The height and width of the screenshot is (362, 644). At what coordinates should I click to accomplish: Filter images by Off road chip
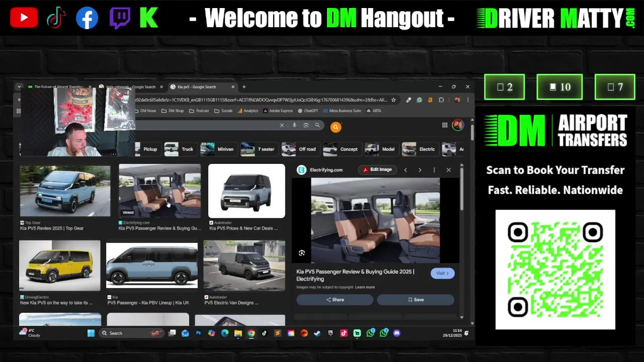(300, 149)
